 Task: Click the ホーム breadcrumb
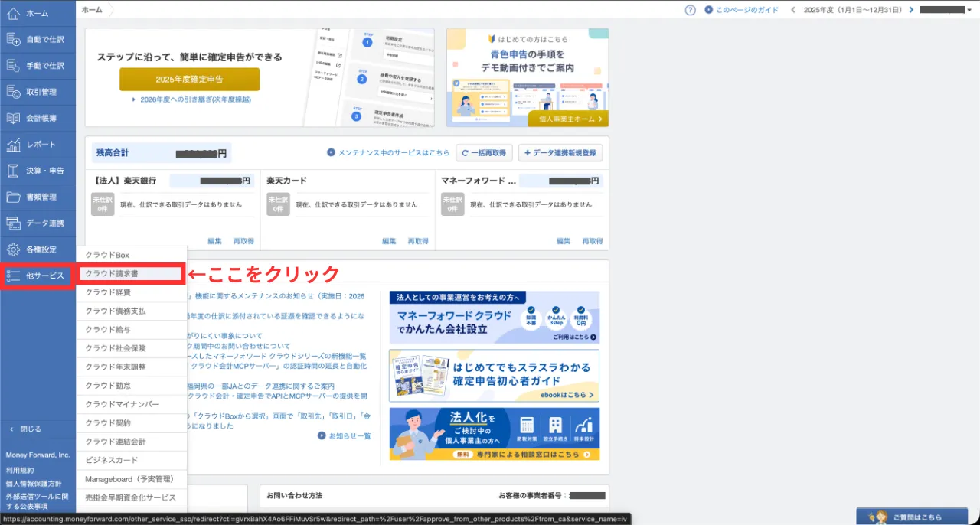click(93, 10)
